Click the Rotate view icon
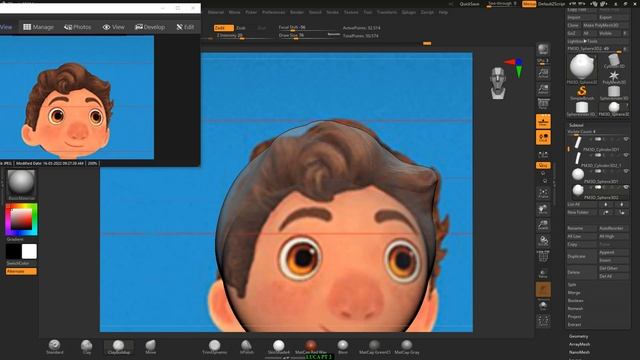This screenshot has width=640, height=360. point(543,241)
